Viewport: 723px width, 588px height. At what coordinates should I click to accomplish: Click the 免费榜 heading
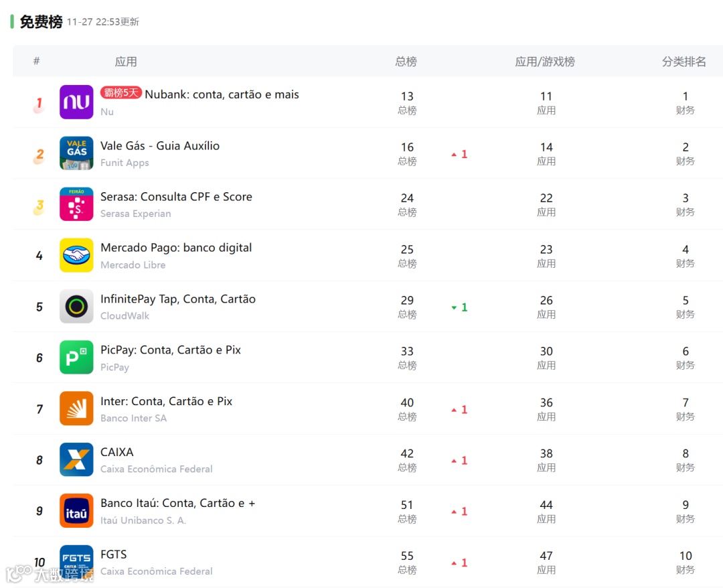click(x=41, y=21)
